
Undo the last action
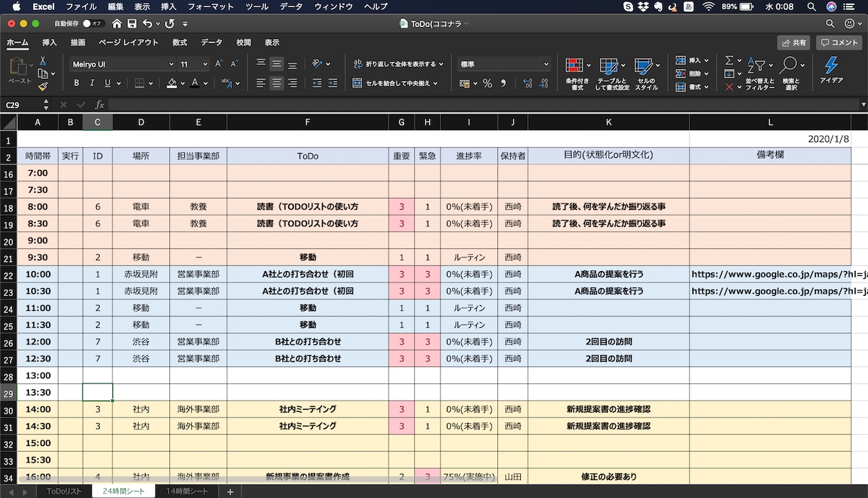147,23
